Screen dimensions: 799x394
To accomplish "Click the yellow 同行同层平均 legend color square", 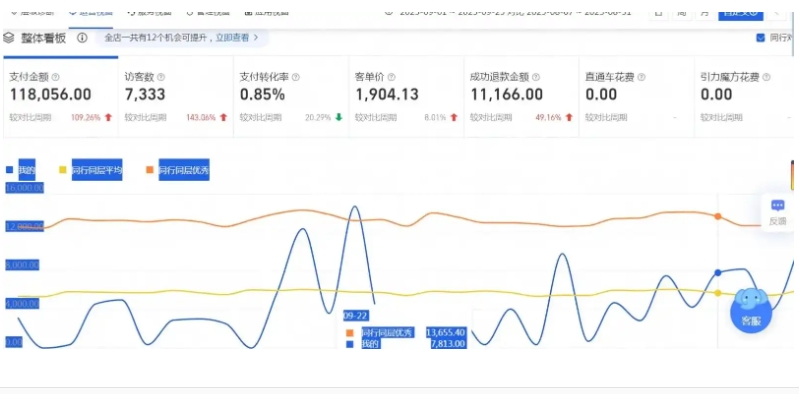I will coord(63,170).
